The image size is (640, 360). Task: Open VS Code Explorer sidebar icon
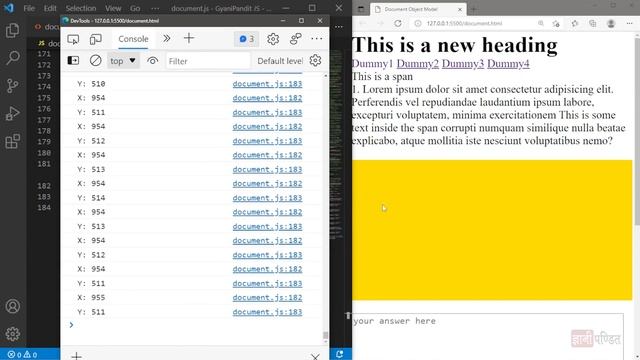pyautogui.click(x=12, y=31)
